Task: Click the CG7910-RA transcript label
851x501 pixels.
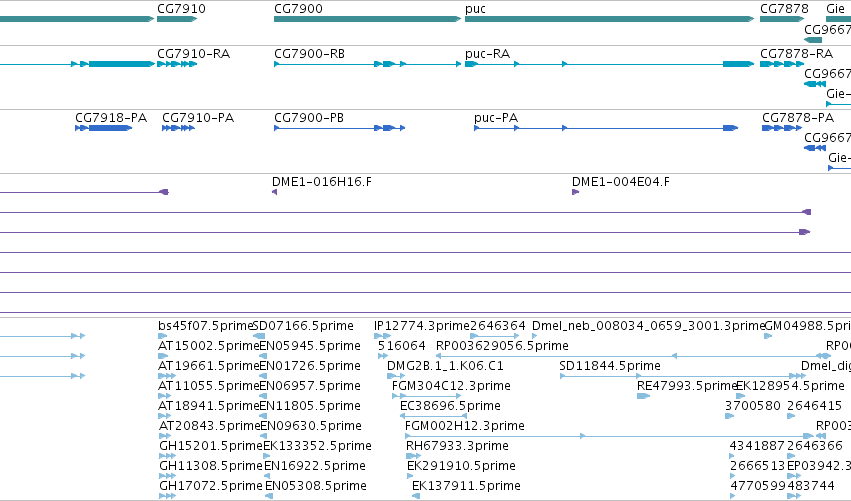Action: click(194, 54)
